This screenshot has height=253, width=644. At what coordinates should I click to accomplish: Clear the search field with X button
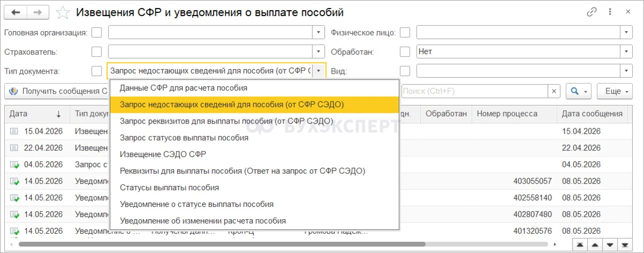point(554,91)
